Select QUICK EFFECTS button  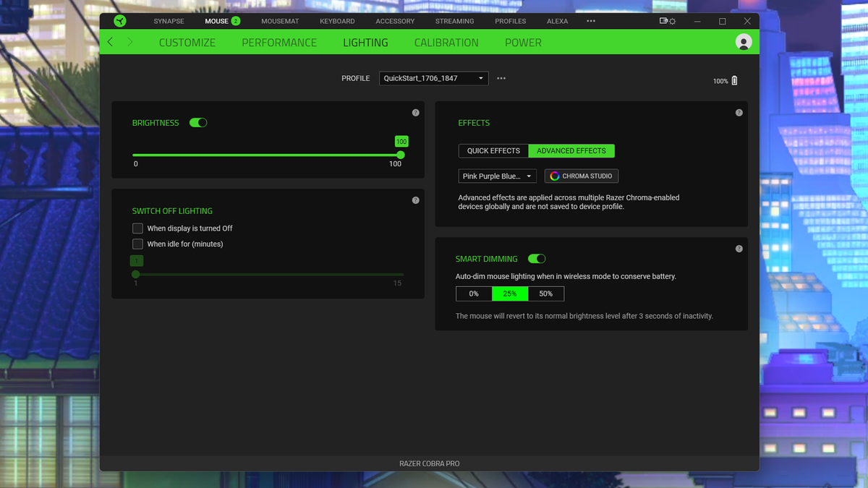(493, 151)
